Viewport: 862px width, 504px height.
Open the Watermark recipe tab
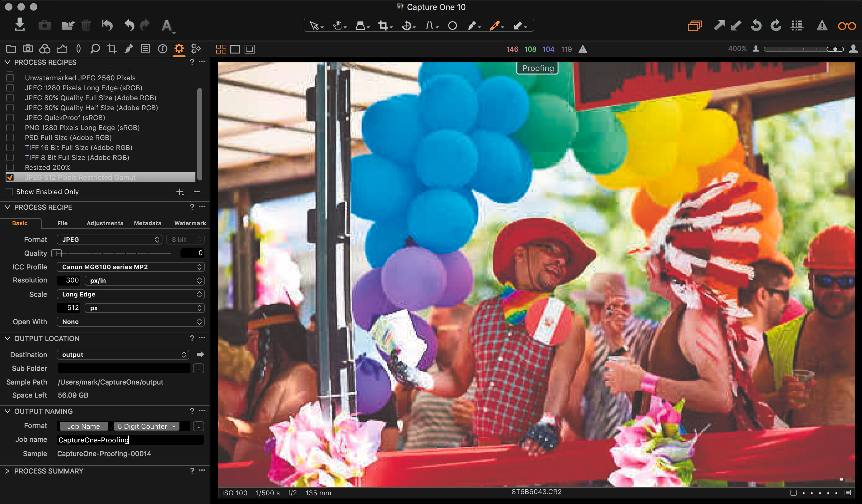click(190, 223)
